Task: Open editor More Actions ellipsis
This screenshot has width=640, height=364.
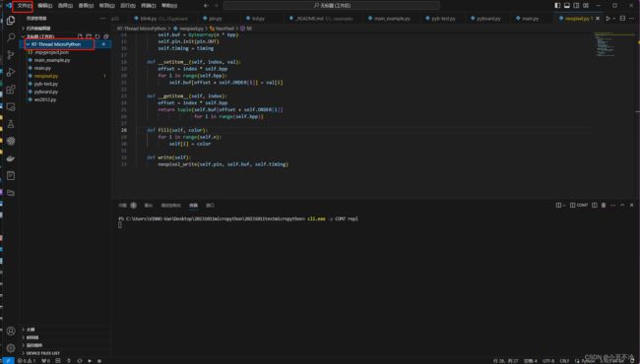Action: (632, 19)
